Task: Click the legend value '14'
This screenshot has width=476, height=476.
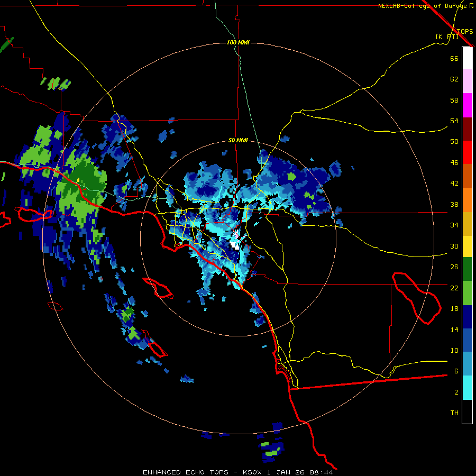Action: click(x=454, y=330)
